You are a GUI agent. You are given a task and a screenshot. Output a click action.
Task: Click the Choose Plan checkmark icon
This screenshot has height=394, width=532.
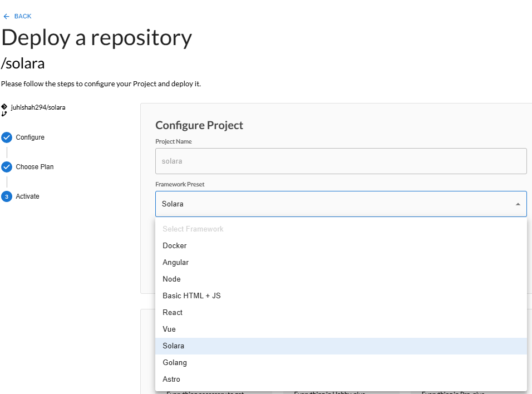pos(7,167)
